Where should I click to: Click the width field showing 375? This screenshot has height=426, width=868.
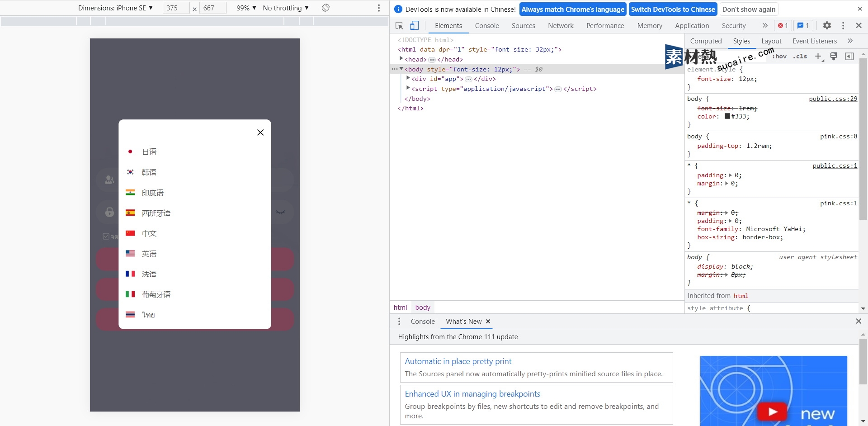point(176,8)
